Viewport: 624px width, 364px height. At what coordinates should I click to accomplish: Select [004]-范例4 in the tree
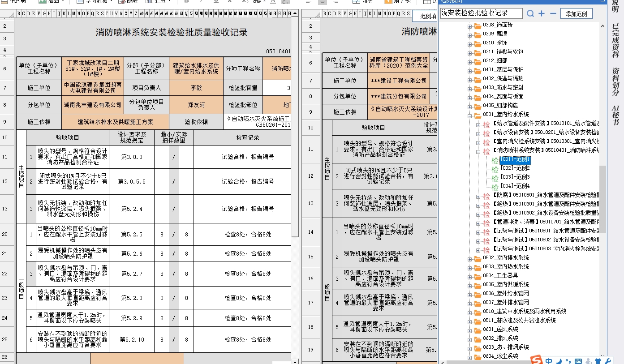tap(515, 186)
